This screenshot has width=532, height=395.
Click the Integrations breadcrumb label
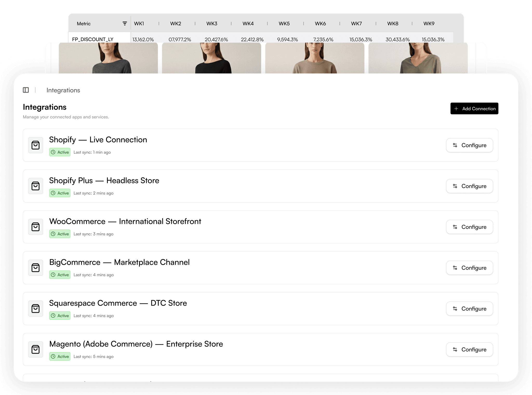coord(63,90)
